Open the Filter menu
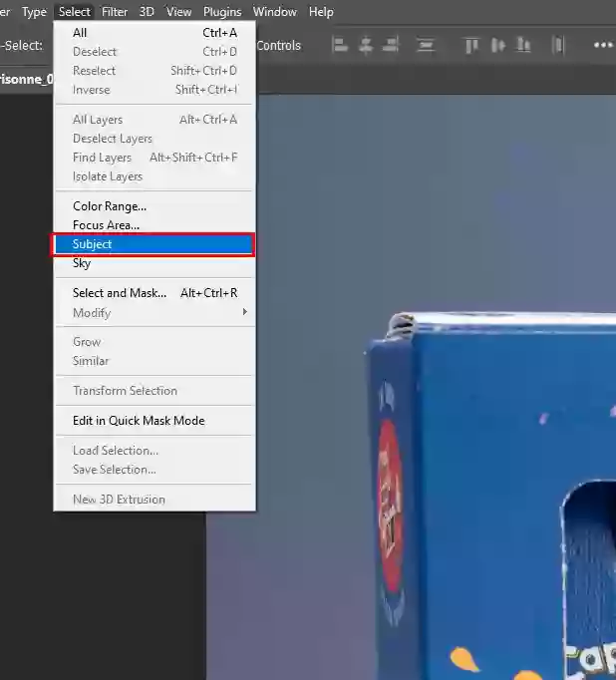This screenshot has height=680, width=616. pos(115,12)
